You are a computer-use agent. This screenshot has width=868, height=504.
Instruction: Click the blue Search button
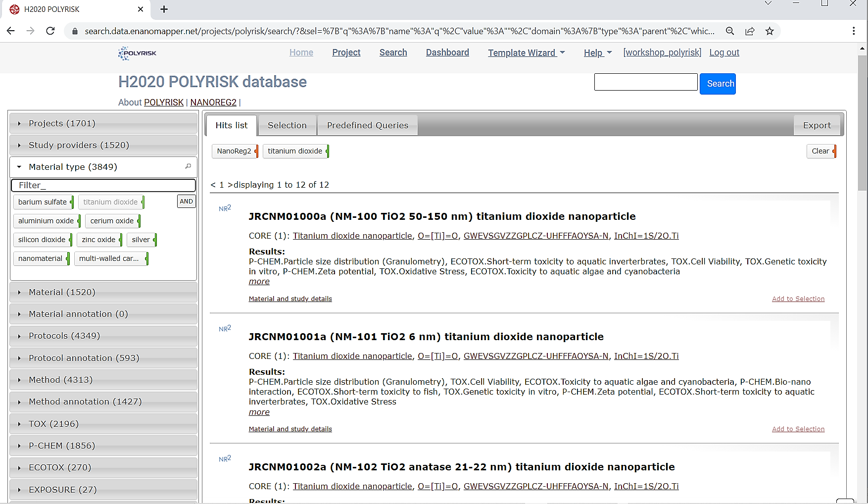718,84
